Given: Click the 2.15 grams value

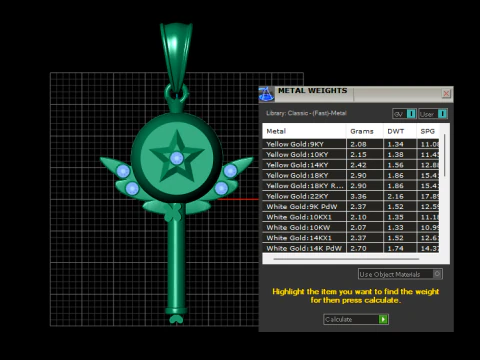Looking at the screenshot, I should click(x=358, y=155).
